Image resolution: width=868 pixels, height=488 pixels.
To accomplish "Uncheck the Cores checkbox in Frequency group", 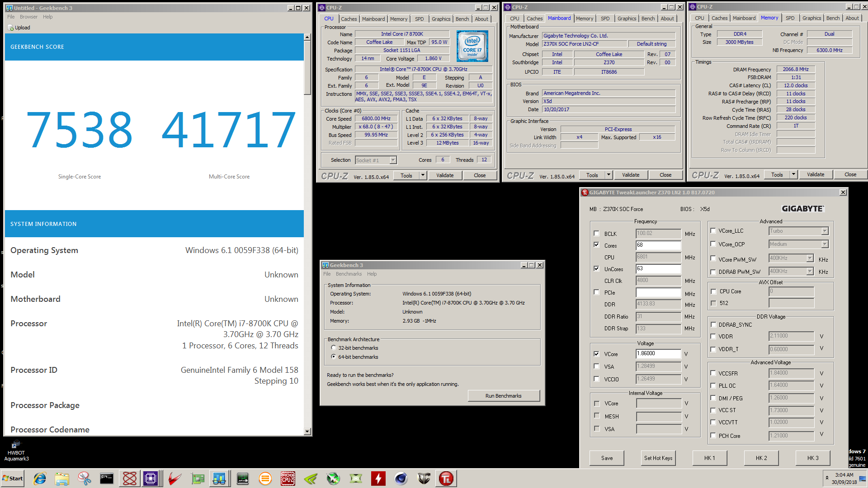I will click(x=596, y=245).
